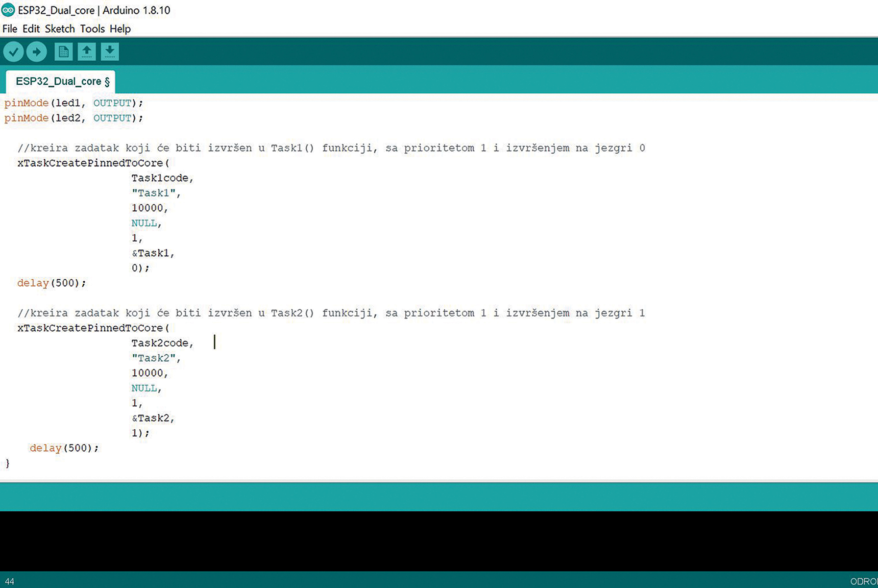Click the Arduino logo in the title bar

click(x=8, y=10)
